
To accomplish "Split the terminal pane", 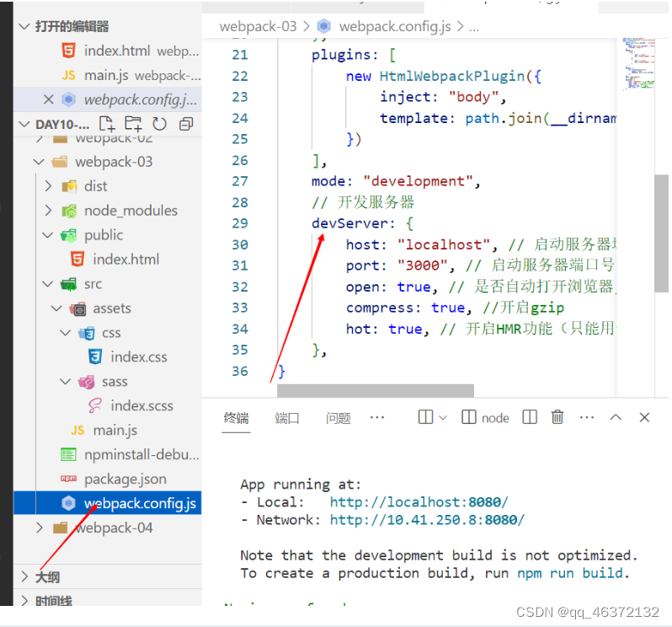I will pos(530,417).
